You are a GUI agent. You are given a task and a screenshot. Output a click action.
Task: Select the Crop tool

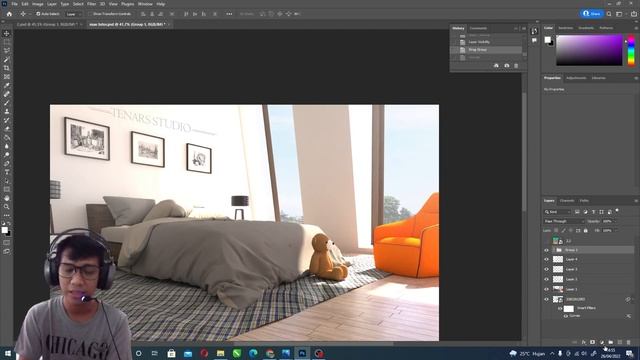click(7, 68)
